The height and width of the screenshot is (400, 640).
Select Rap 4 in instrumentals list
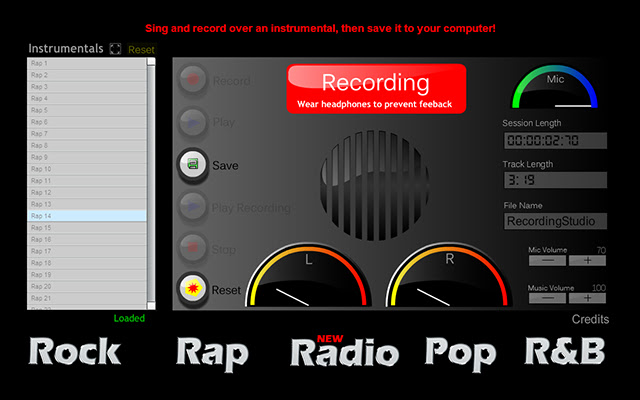pyautogui.click(x=87, y=98)
